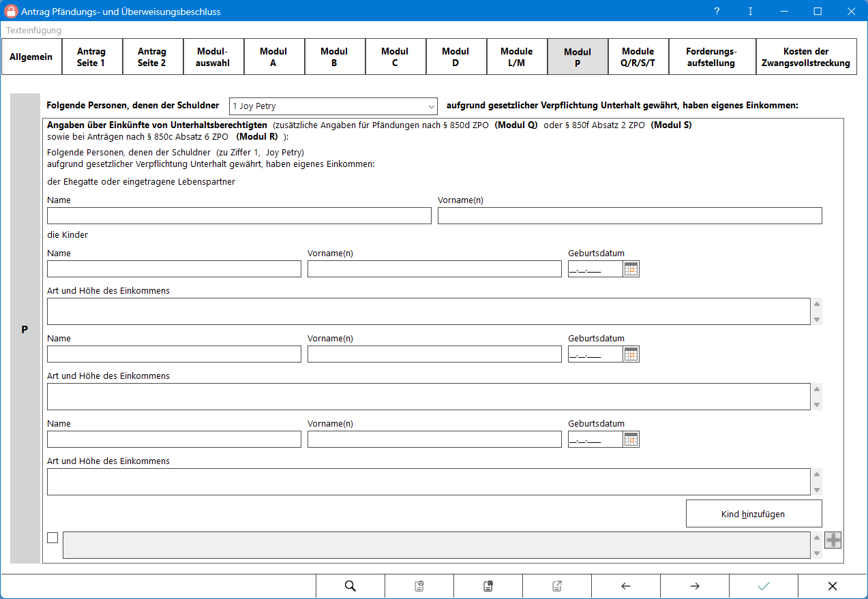Switch to the Allgemein tab
The height and width of the screenshot is (599, 868).
[x=31, y=57]
